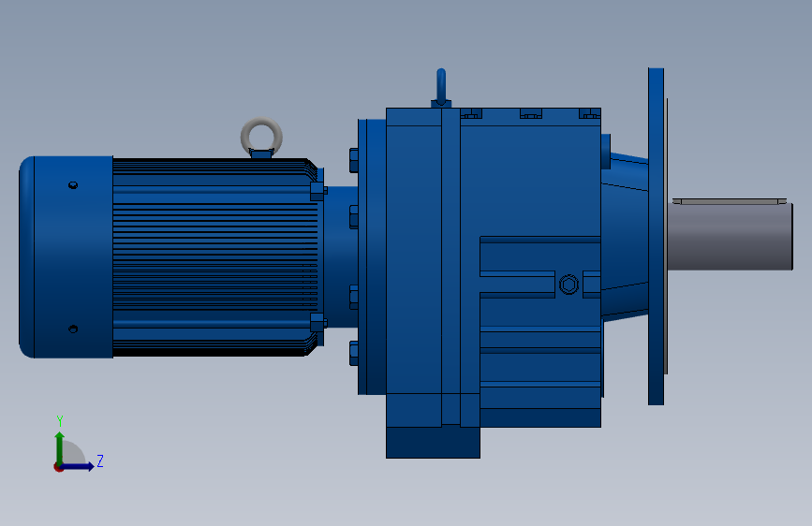The image size is (812, 526).
Task: Select the gearbox foot block at the bottom
Action: (433, 442)
